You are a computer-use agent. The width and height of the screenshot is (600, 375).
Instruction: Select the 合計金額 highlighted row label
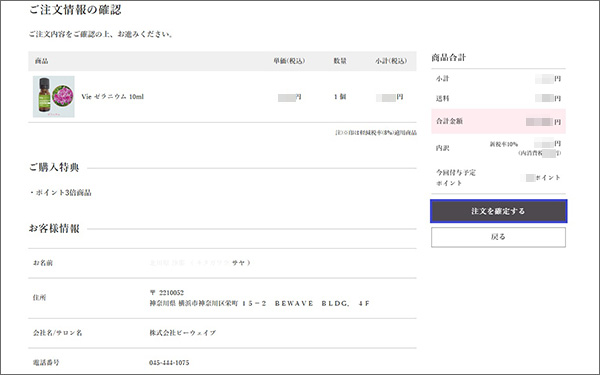pos(449,121)
